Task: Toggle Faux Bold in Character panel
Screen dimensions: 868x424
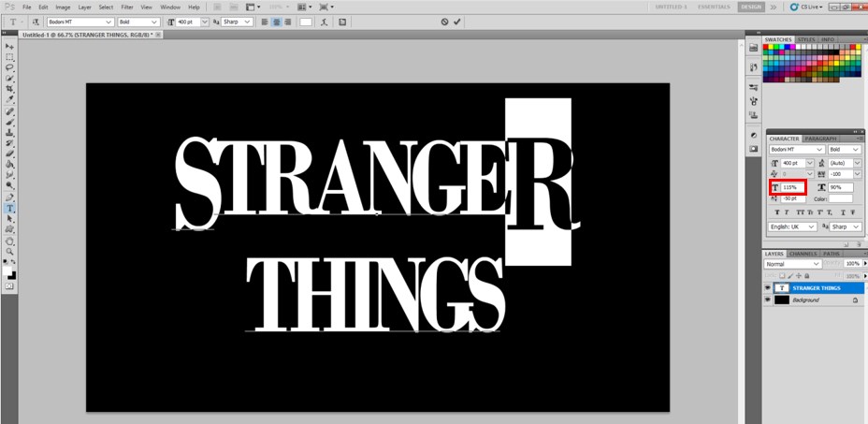Action: coord(777,212)
